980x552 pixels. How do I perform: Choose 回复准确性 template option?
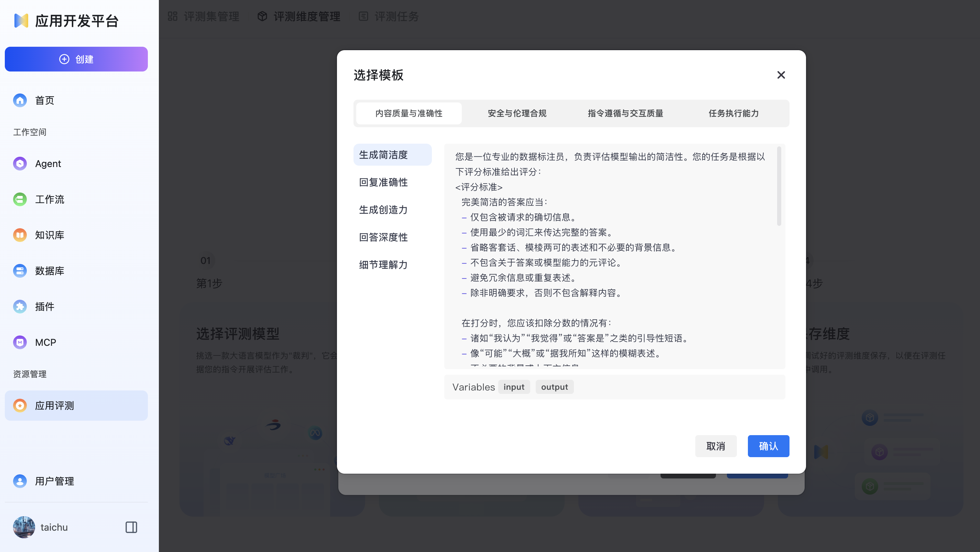tap(383, 182)
